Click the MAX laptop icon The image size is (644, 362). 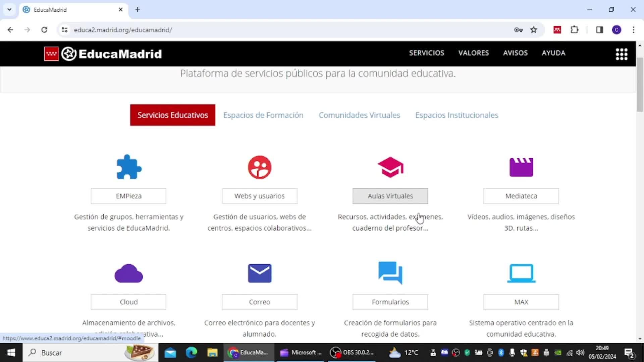point(521,274)
